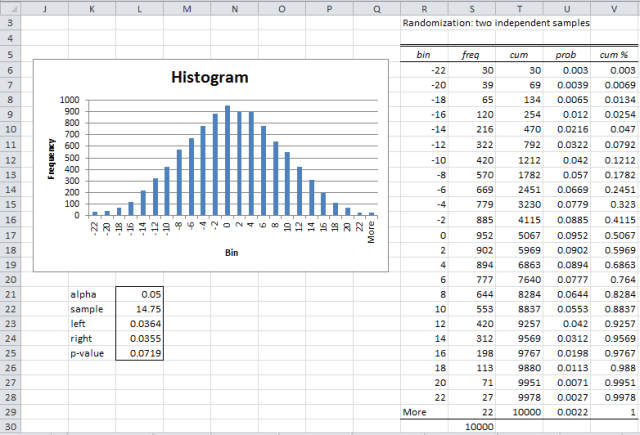
Task: Select freq cell with value 39
Action: [x=472, y=85]
